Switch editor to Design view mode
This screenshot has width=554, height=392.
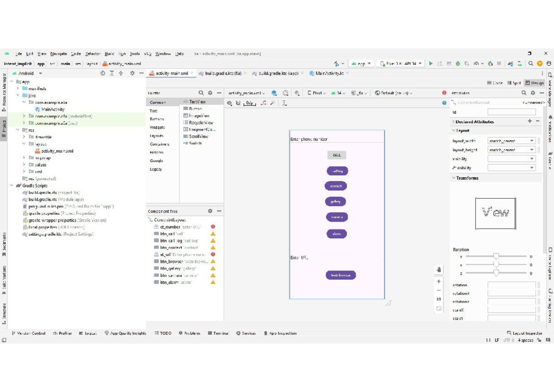tap(534, 83)
